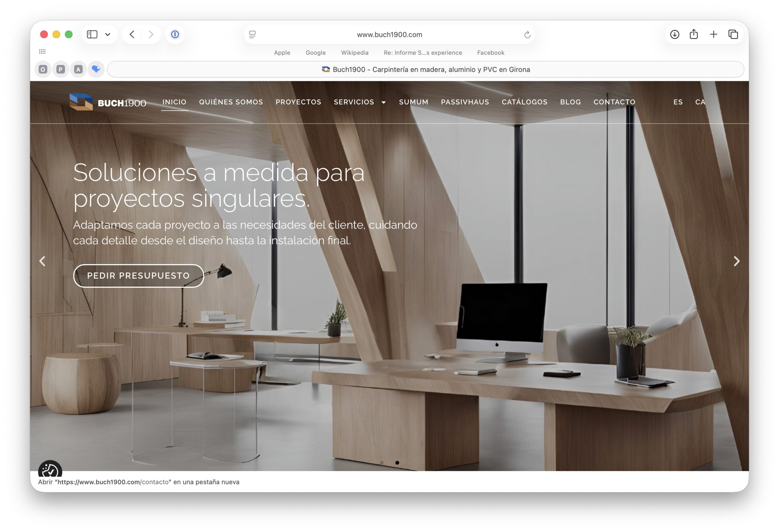Show the tab overview icon
This screenshot has width=779, height=532.
[x=733, y=34]
